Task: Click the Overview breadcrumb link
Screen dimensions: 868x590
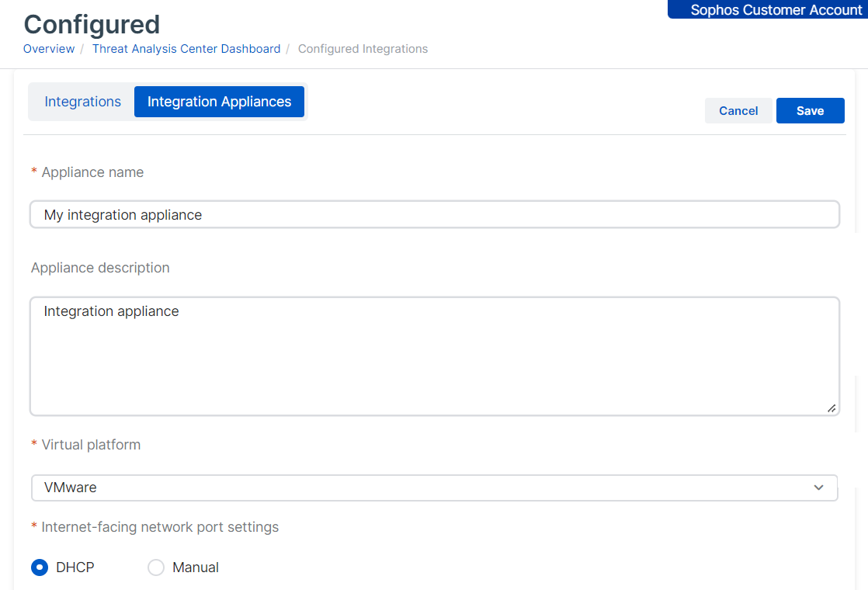Action: tap(49, 49)
